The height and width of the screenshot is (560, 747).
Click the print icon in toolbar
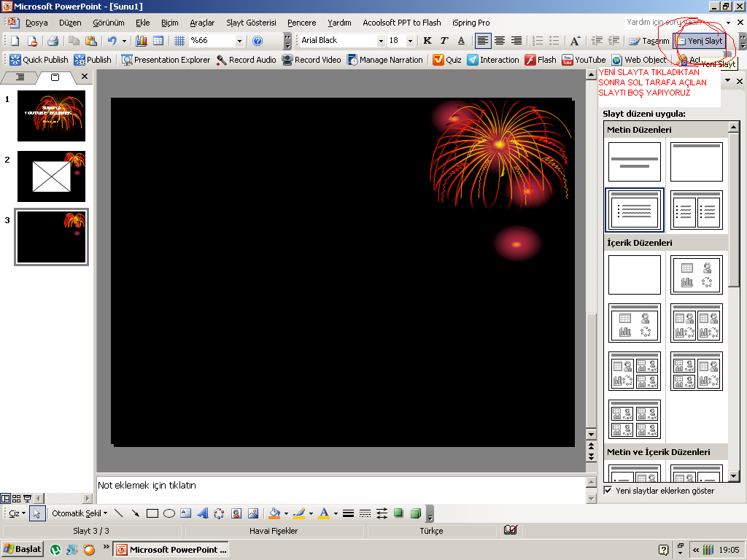[53, 41]
